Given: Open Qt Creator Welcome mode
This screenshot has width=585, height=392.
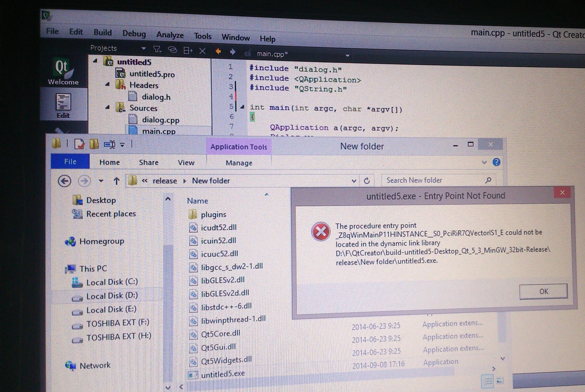Looking at the screenshot, I should coord(63,72).
